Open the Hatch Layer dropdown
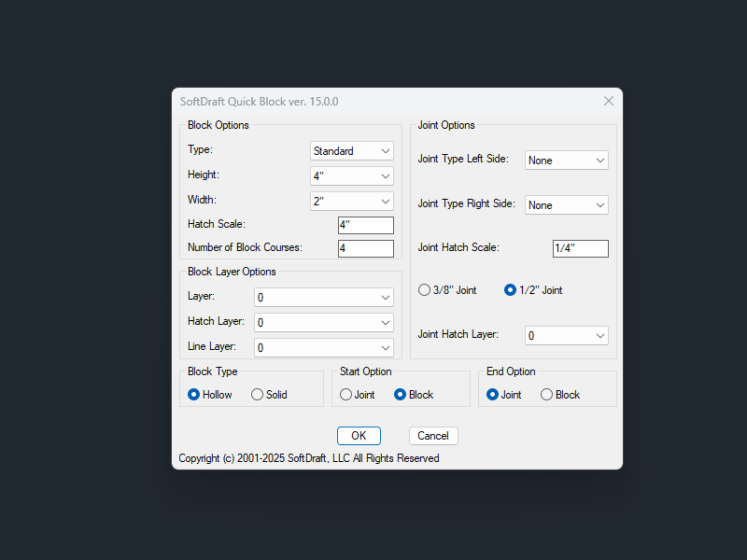The width and height of the screenshot is (747, 560). [323, 321]
